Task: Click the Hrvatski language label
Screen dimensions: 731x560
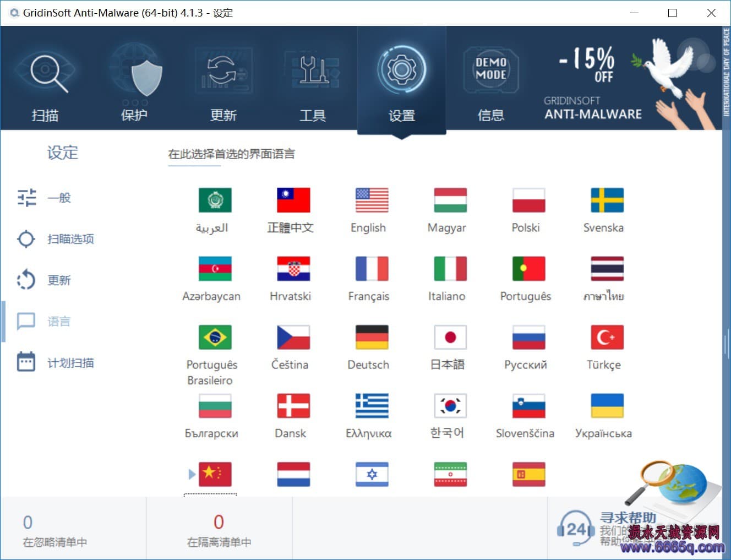Action: [290, 296]
